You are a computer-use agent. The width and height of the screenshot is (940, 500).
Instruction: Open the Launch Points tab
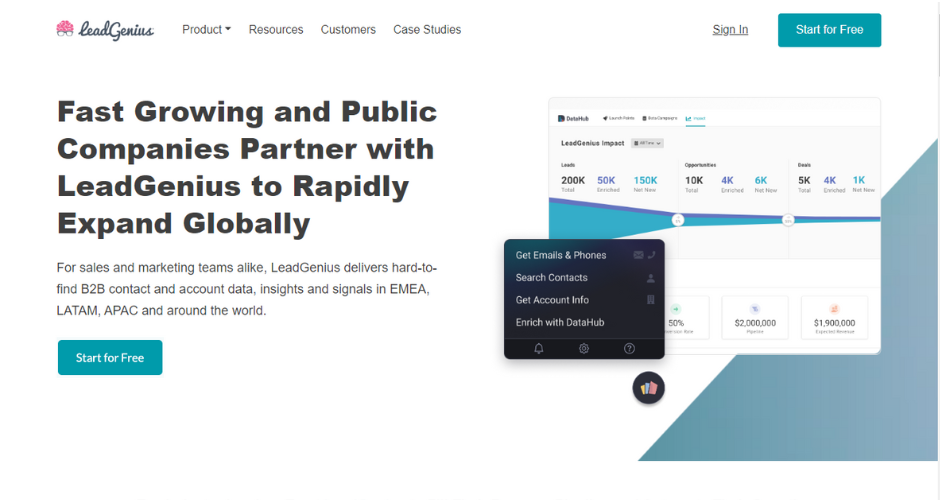tap(619, 118)
